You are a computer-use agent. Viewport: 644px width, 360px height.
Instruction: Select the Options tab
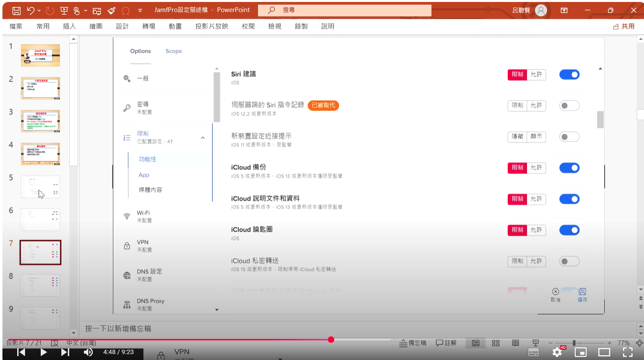click(140, 51)
